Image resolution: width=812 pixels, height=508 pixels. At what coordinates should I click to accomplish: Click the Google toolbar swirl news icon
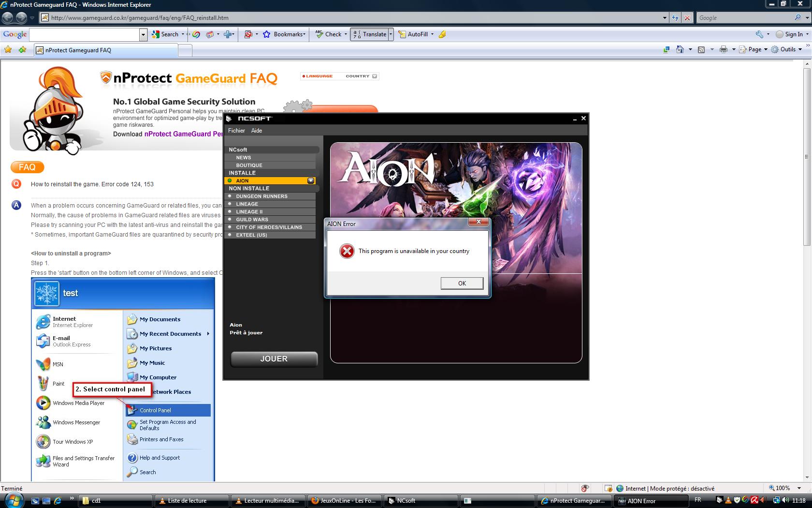click(196, 34)
